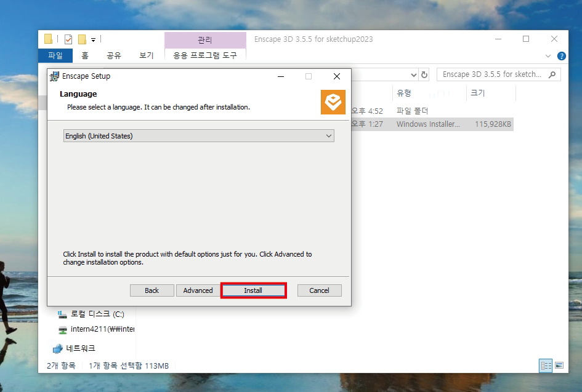Open the English (United States) language dropdown

(x=198, y=136)
